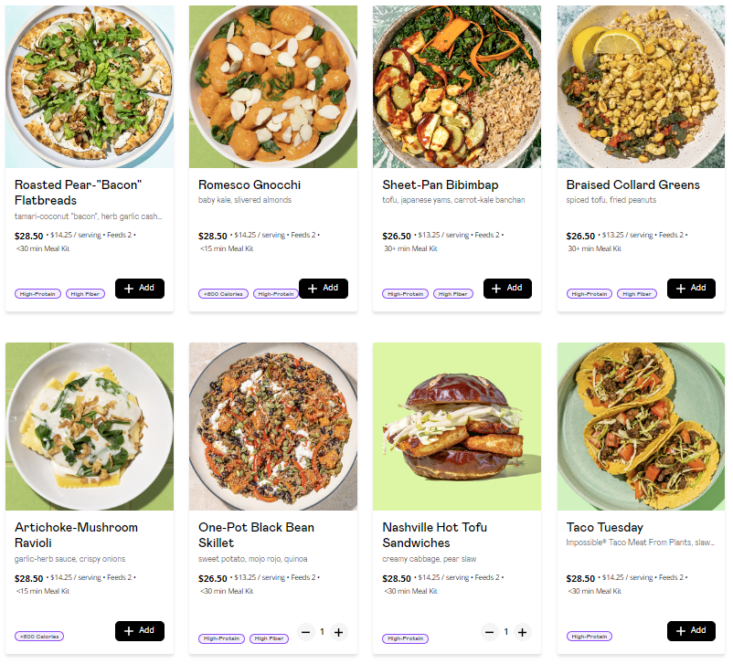This screenshot has height=664, width=733.
Task: Open the Taco Tuesday dish photo
Action: pyautogui.click(x=641, y=427)
